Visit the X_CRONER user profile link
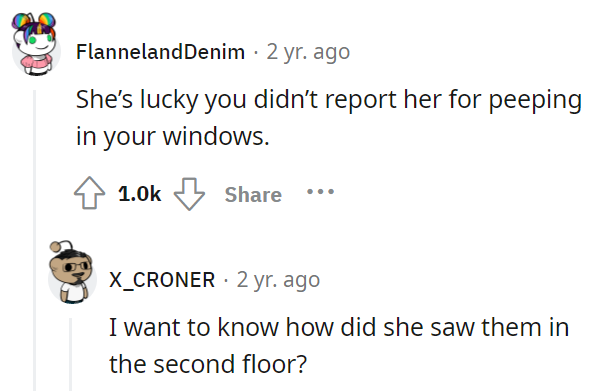Image resolution: width=614 pixels, height=391 pixels. 162,280
